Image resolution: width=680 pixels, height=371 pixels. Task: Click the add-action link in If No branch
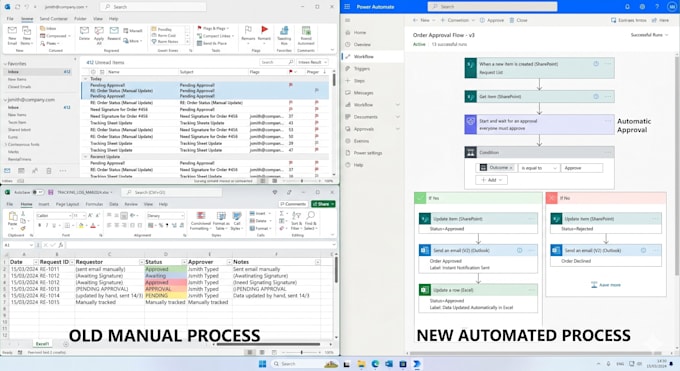coord(605,285)
